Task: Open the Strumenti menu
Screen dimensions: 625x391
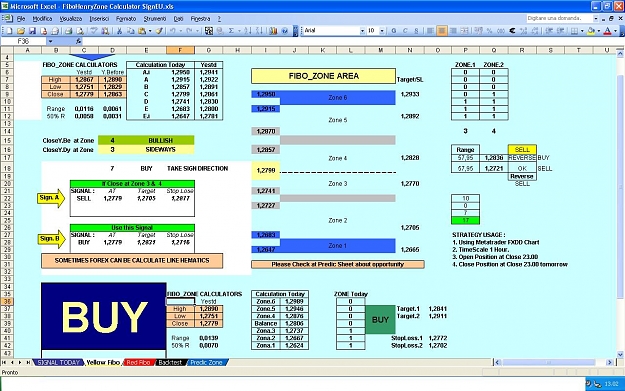Action: [155, 19]
